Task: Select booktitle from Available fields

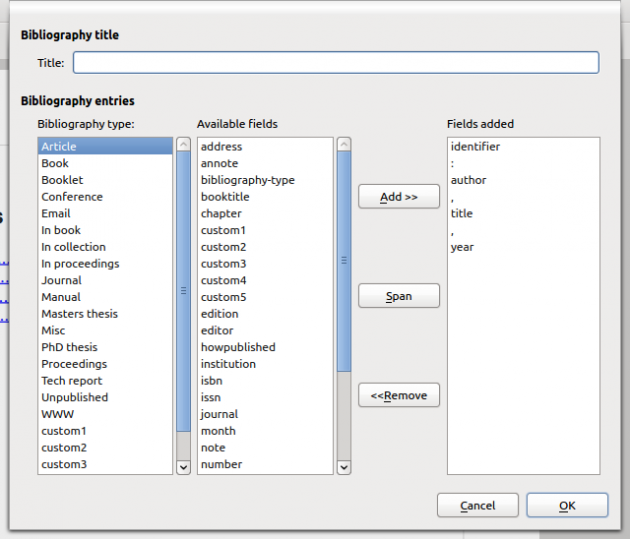Action: [x=225, y=197]
